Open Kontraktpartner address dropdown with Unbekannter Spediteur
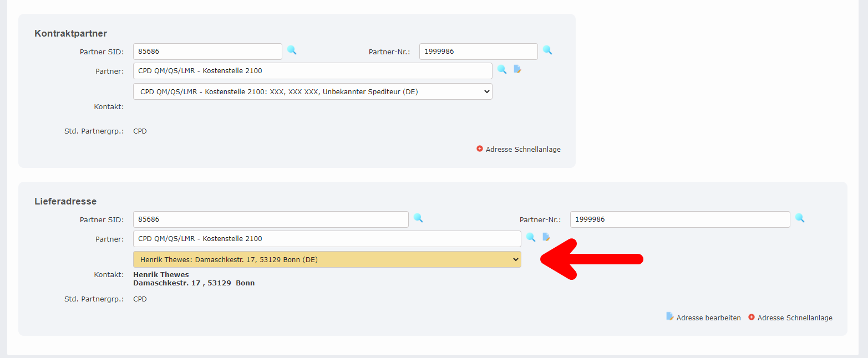 click(313, 91)
